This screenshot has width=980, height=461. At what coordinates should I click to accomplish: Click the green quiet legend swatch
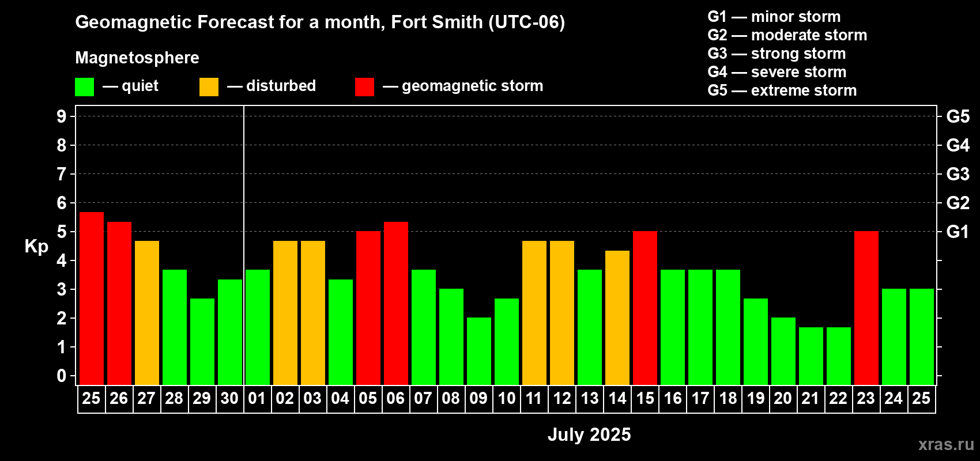point(84,87)
